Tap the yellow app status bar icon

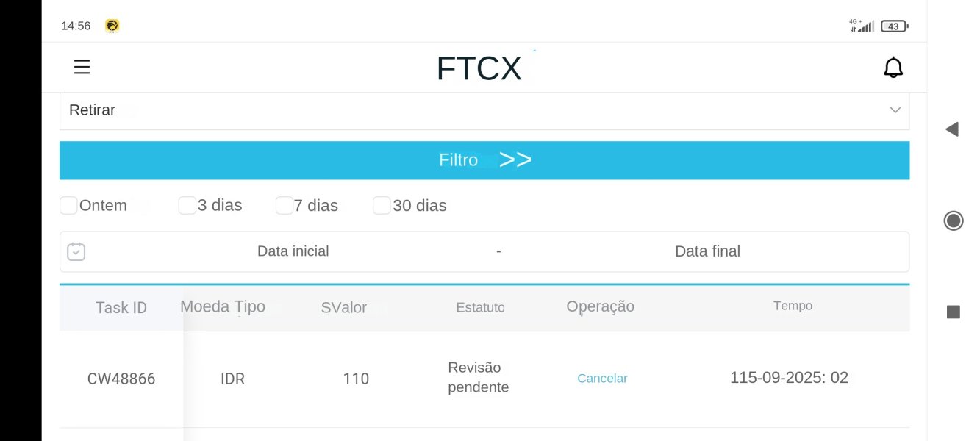click(112, 26)
